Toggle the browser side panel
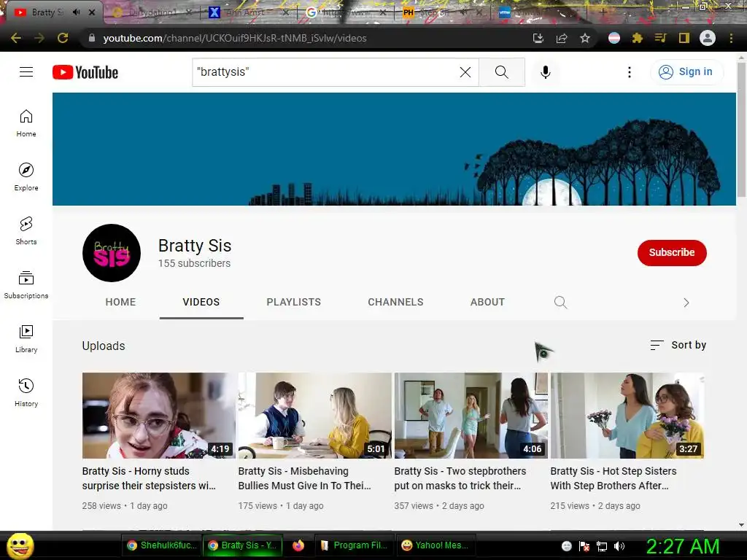The width and height of the screenshot is (747, 560). click(x=684, y=38)
